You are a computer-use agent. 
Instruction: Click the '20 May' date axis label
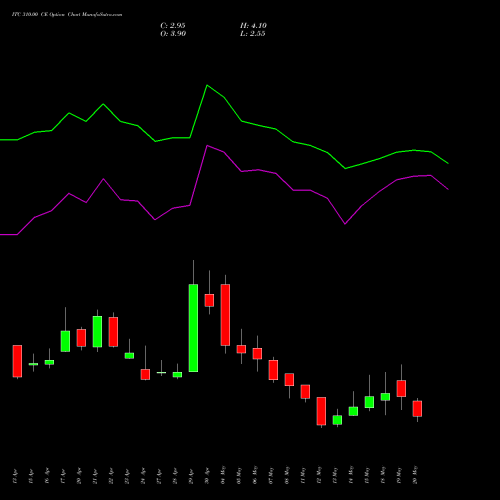pyautogui.click(x=416, y=475)
